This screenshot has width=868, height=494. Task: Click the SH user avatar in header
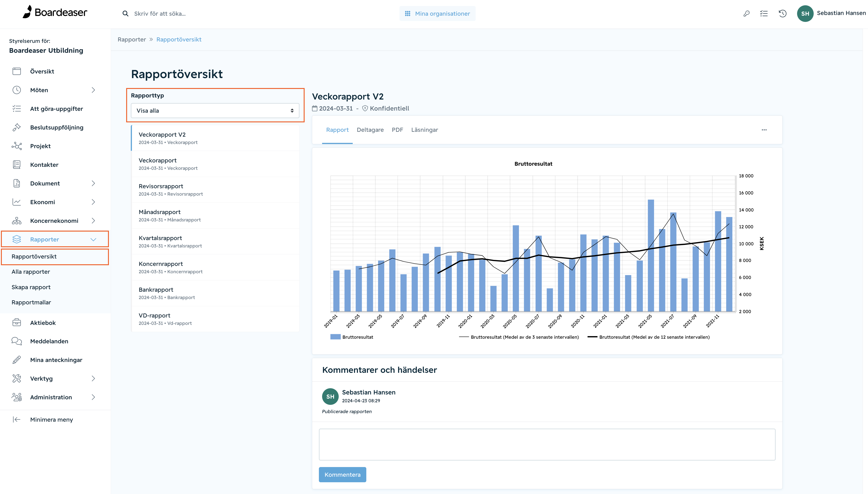click(805, 14)
